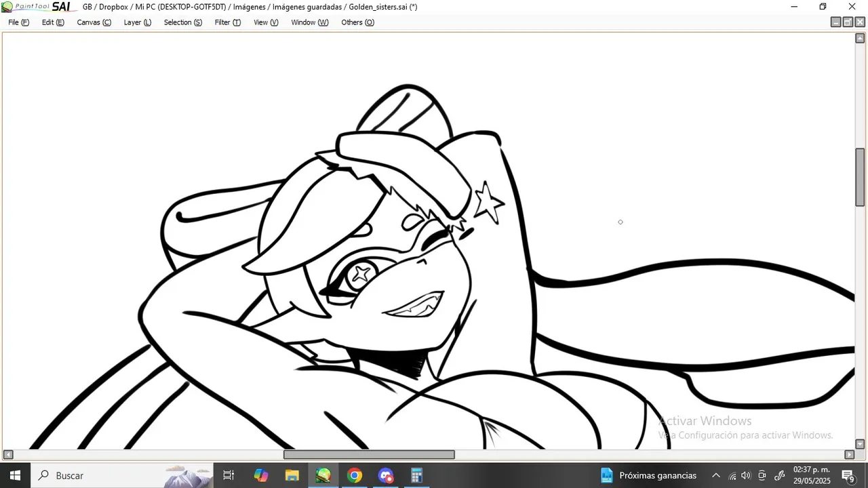Open the volume control in system tray
Screen dimensions: 868x488
point(747,475)
